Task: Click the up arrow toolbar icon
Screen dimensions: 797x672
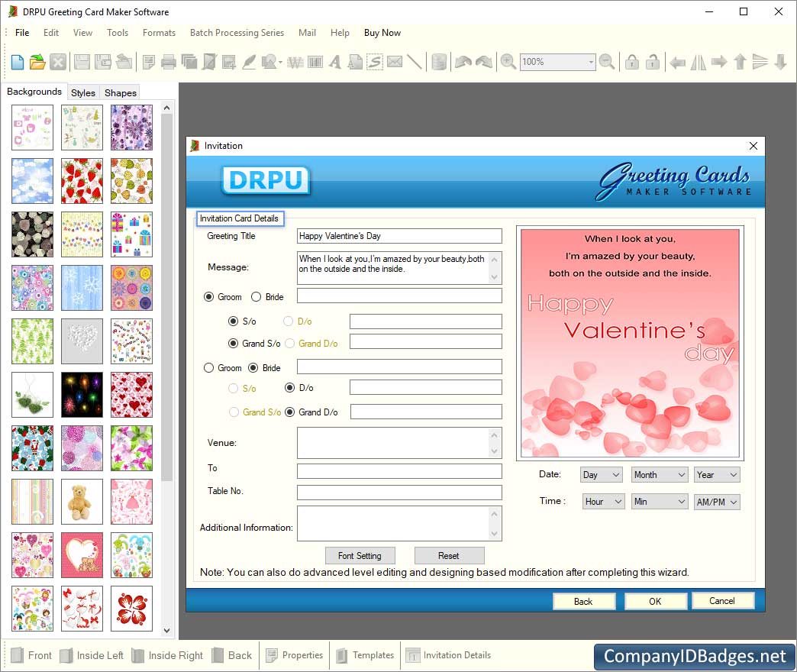Action: [740, 62]
